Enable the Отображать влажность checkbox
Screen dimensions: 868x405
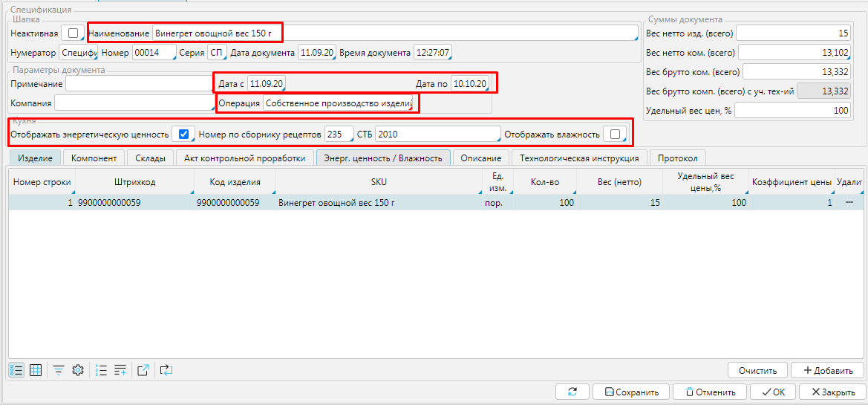click(x=615, y=135)
